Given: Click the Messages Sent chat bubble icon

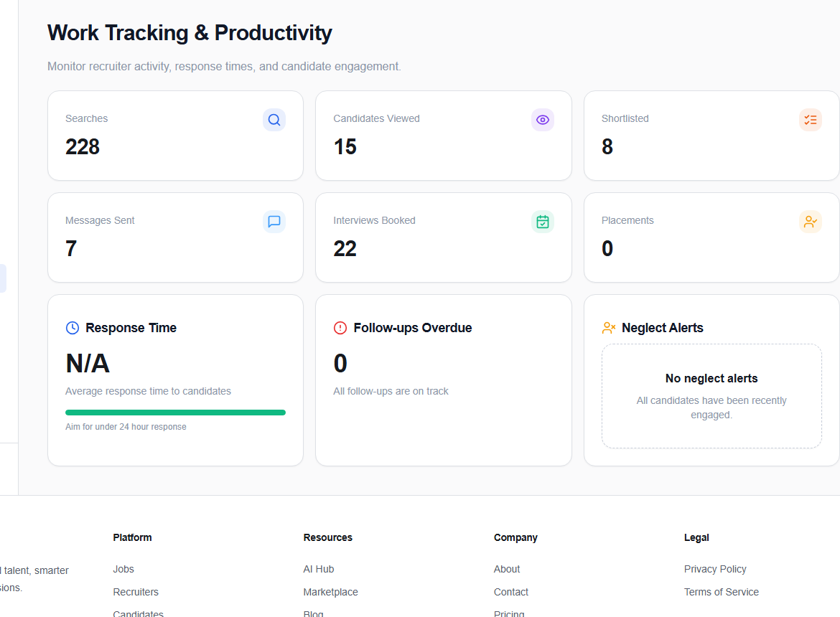Looking at the screenshot, I should coord(274,222).
